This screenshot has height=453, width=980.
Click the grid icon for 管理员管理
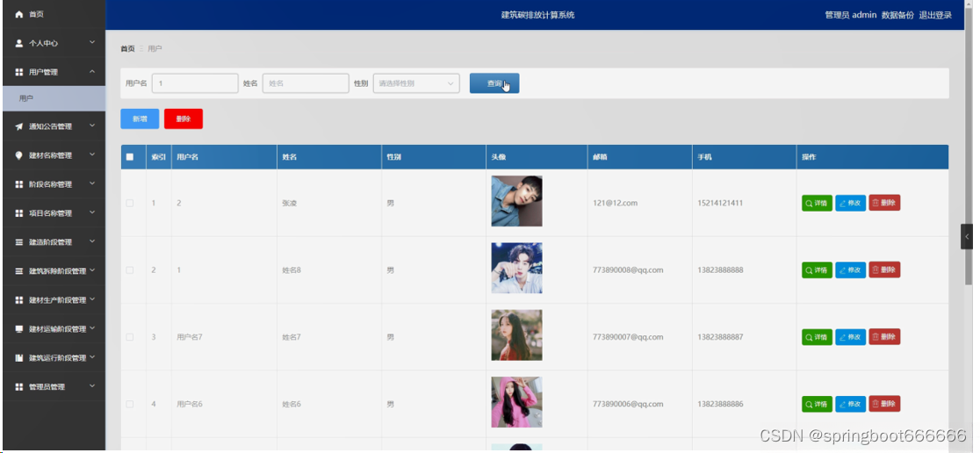tap(18, 387)
